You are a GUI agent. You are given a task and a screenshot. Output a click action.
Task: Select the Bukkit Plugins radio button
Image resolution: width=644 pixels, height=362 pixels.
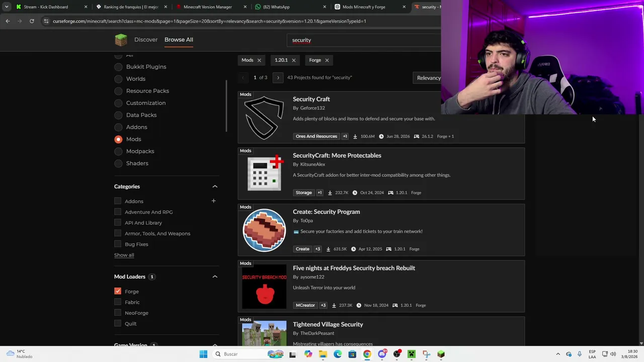(118, 67)
